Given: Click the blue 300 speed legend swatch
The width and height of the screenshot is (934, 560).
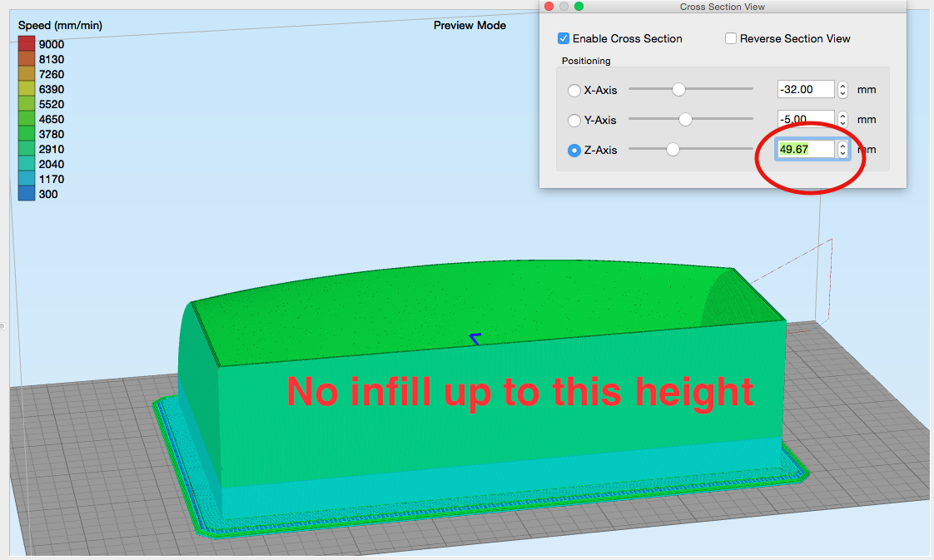Looking at the screenshot, I should point(27,193).
